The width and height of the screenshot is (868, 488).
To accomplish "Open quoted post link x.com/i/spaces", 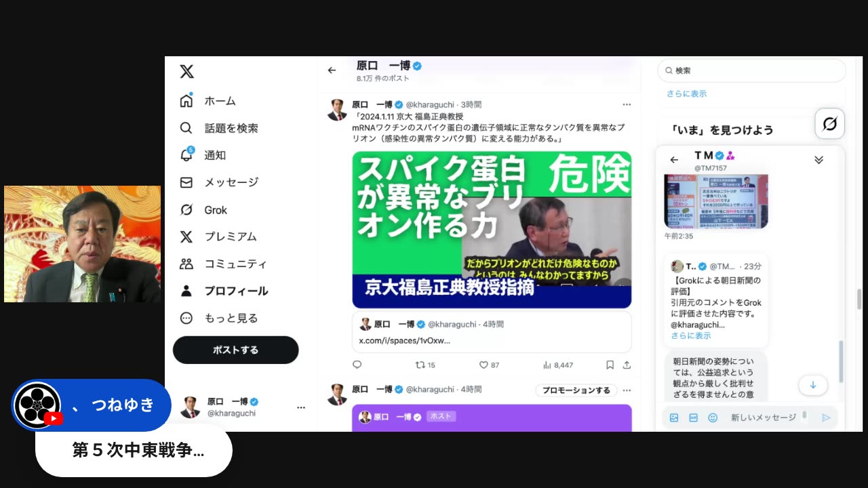I will [405, 340].
